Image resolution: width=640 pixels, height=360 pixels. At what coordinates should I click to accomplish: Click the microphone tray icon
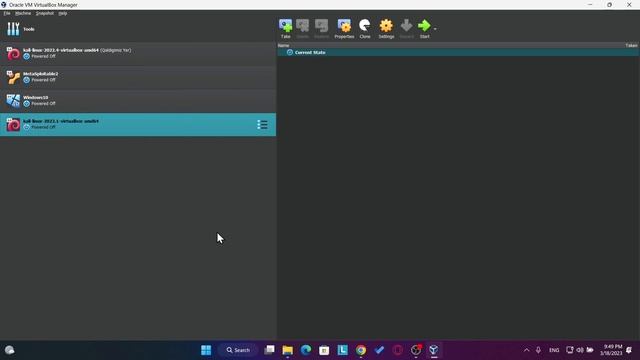click(x=538, y=350)
